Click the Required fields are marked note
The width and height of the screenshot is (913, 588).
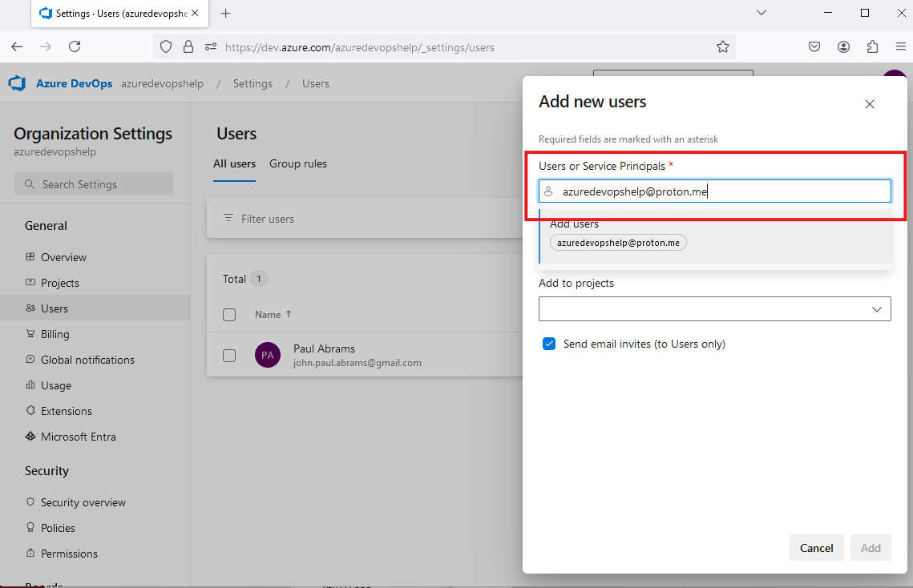pos(628,139)
